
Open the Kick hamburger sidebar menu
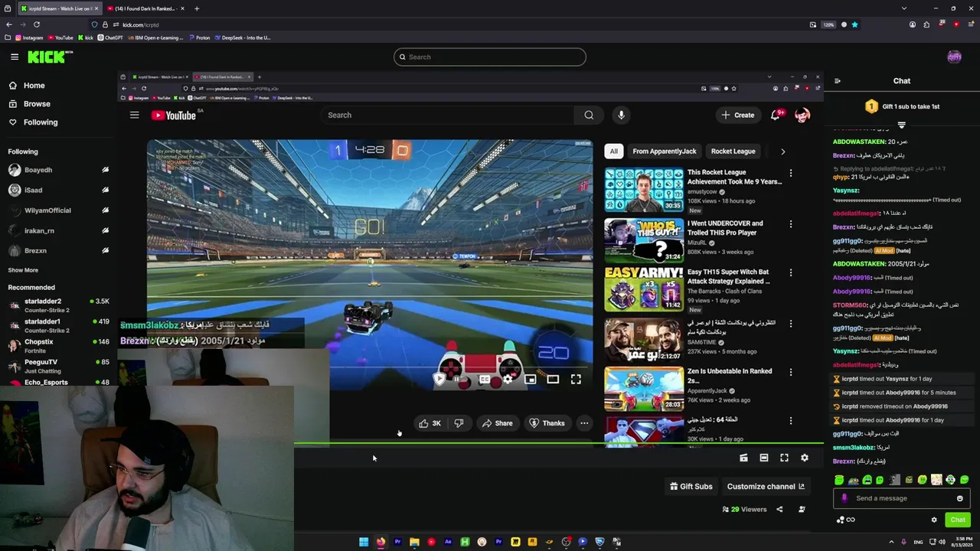pos(15,57)
